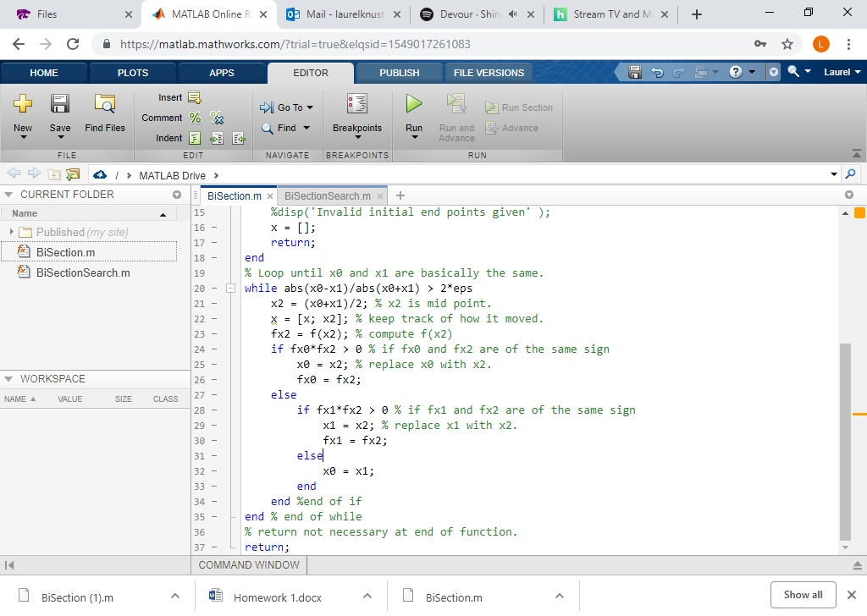Open the Help dropdown in the top bar
The image size is (867, 616).
[x=750, y=73]
